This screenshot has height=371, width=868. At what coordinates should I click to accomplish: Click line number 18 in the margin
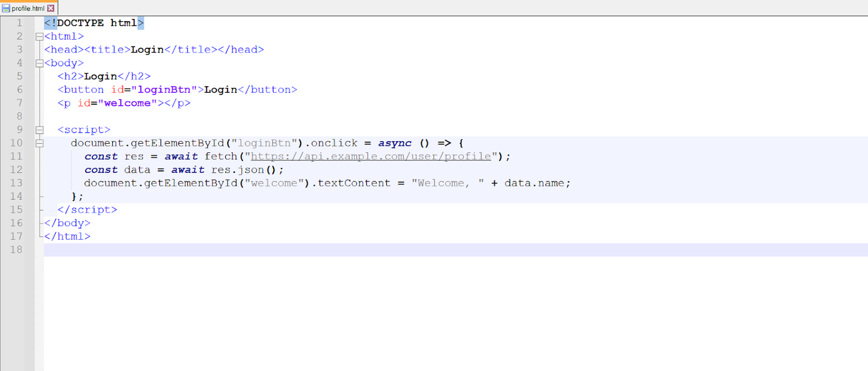[16, 250]
